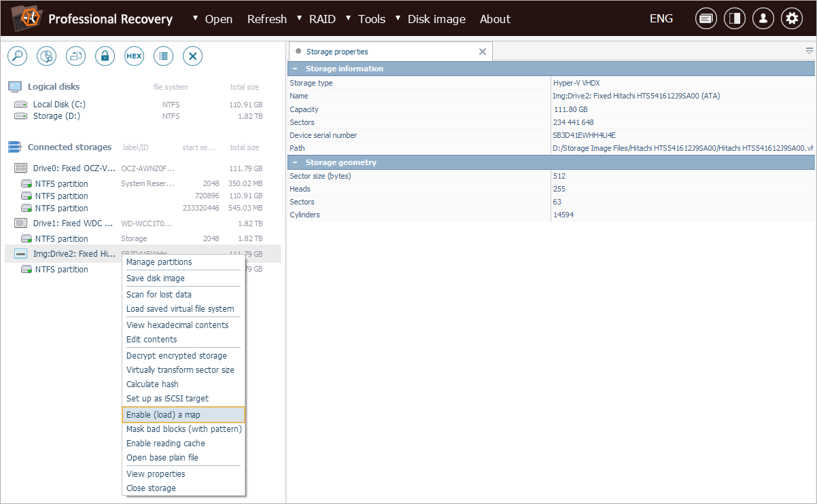Open the HEX viewer toolbar icon
This screenshot has height=504, width=817.
(x=134, y=56)
